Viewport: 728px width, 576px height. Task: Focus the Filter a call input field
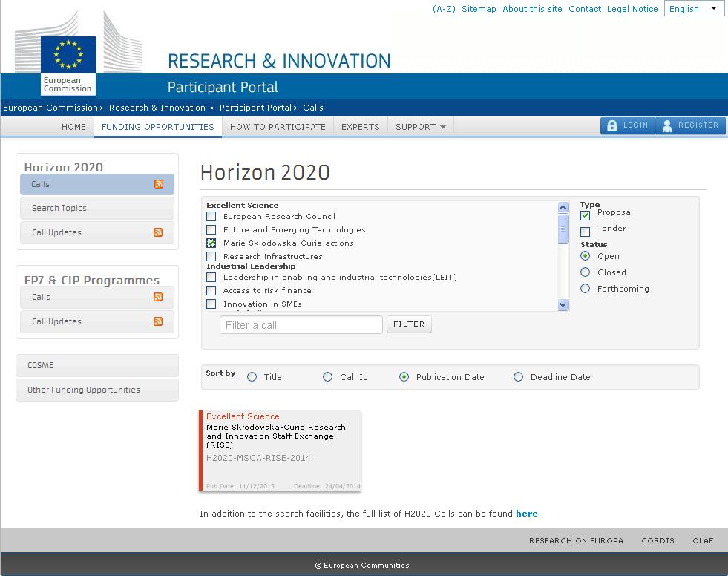coord(301,324)
